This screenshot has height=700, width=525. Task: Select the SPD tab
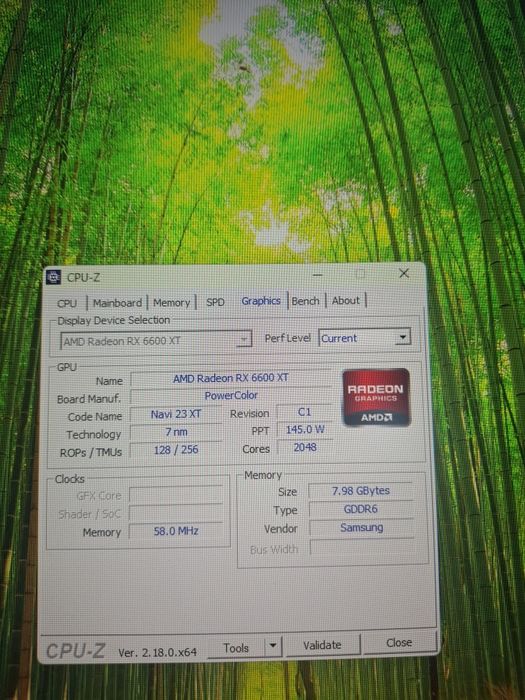(215, 302)
